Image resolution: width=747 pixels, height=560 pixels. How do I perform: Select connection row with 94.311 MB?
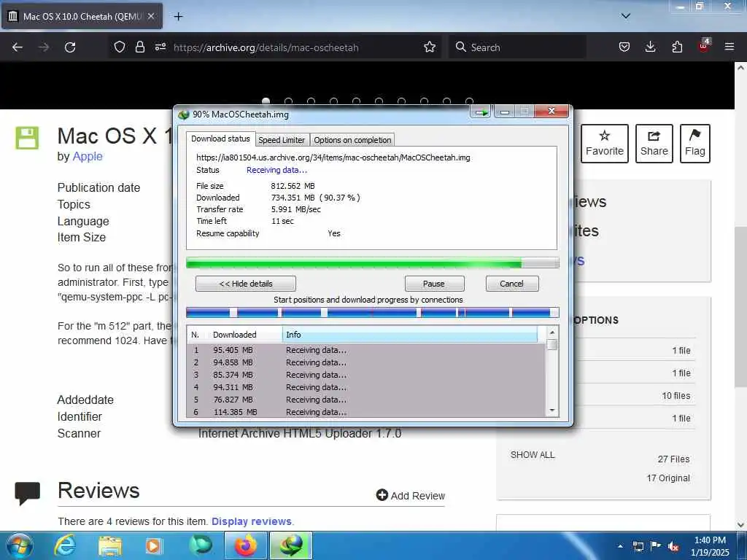[x=366, y=387]
